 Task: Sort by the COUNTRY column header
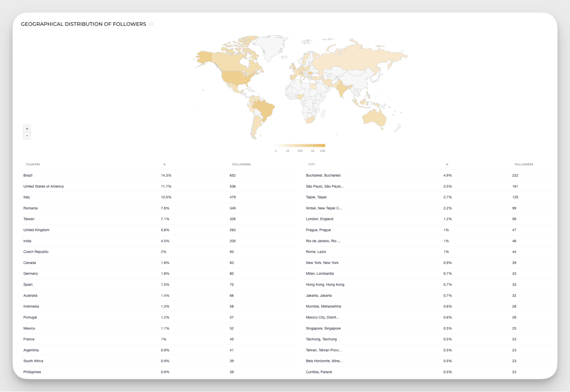click(x=33, y=164)
